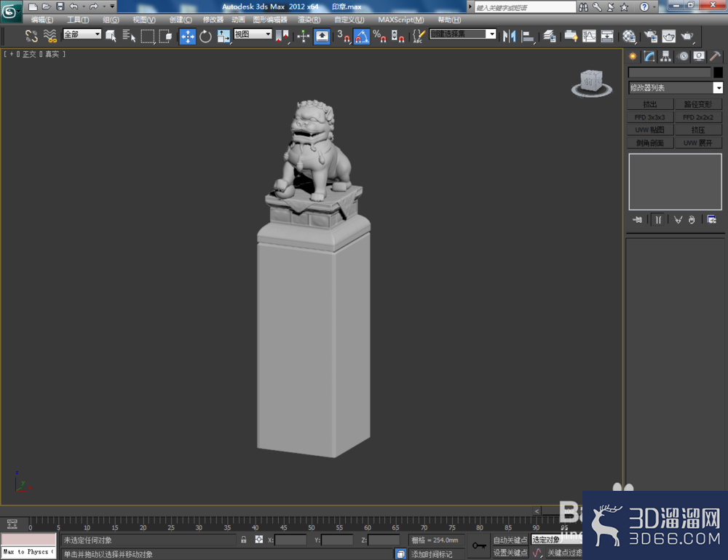Open the 视图(V) menu
728x560 pixels.
coord(144,20)
